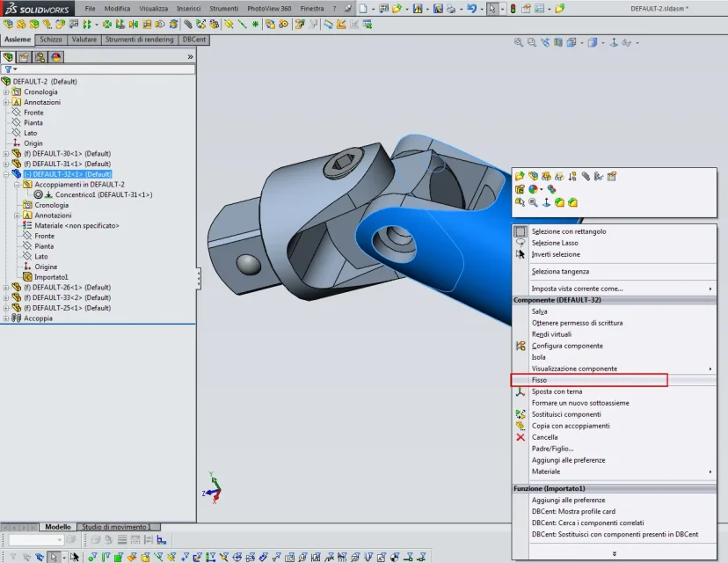
Task: Select the Importato1 feature in tree
Action: [x=51, y=277]
